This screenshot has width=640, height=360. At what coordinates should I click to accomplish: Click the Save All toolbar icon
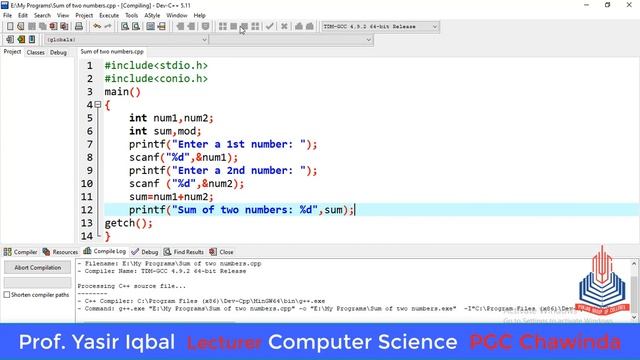[x=42, y=26]
